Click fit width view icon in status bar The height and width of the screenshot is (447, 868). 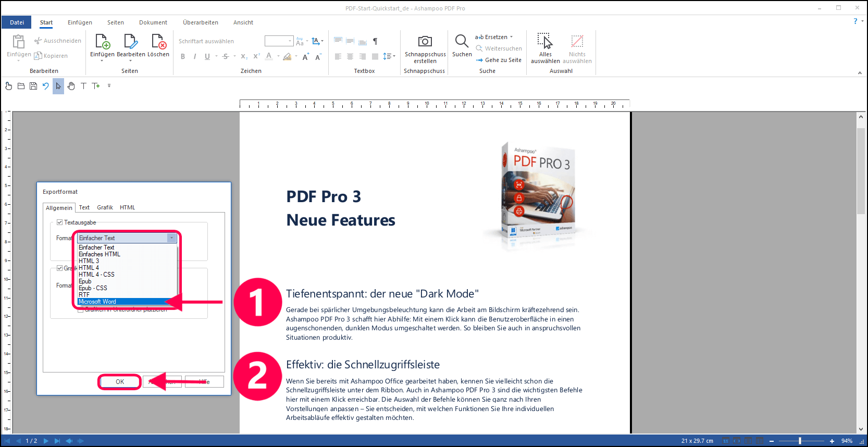coord(737,441)
